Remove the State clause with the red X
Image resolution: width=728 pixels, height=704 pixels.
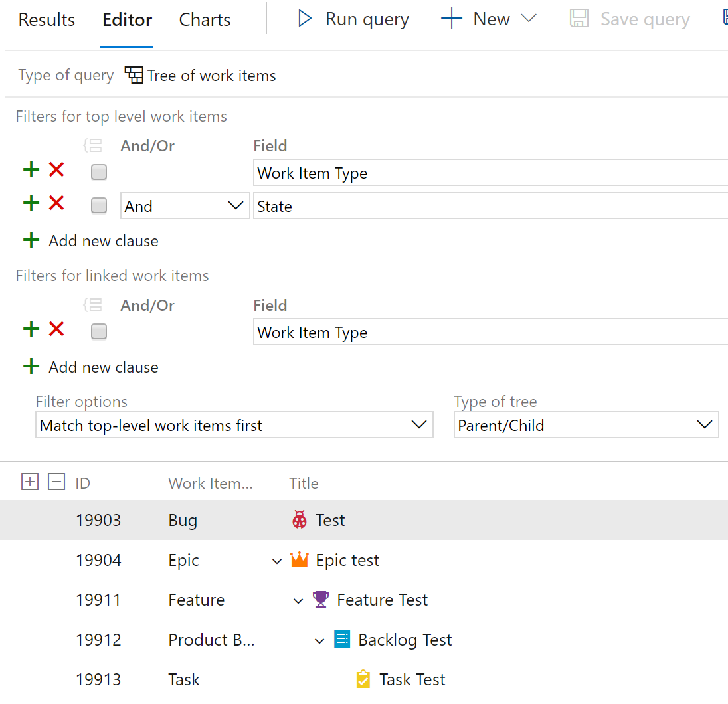tap(56, 203)
